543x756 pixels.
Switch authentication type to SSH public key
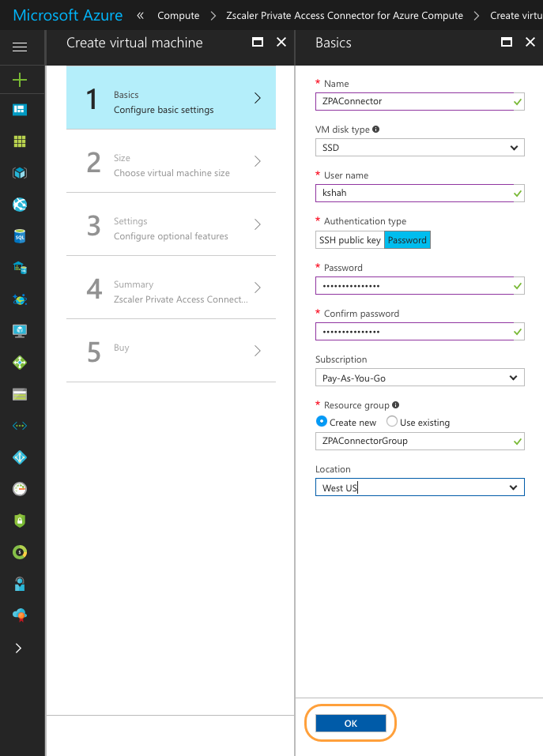(349, 239)
